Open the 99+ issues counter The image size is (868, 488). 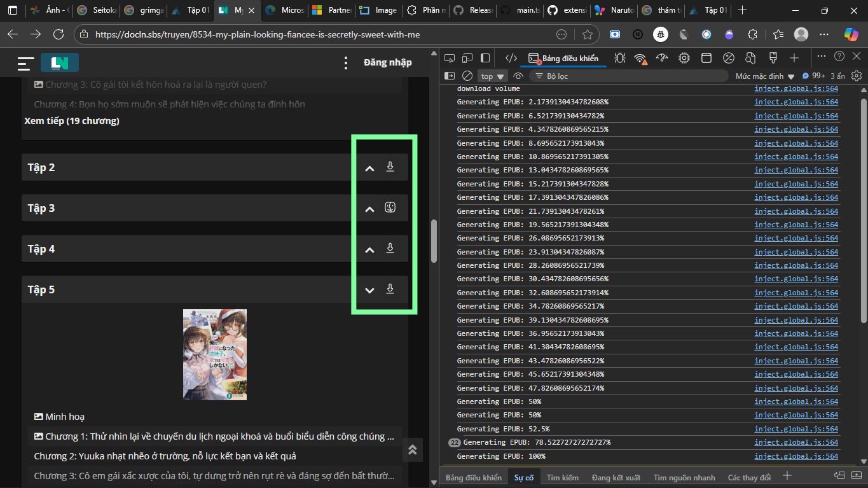(x=814, y=76)
